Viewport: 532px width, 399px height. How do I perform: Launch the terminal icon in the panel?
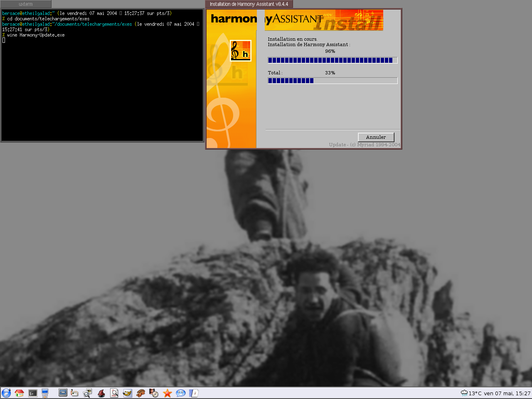click(33, 393)
